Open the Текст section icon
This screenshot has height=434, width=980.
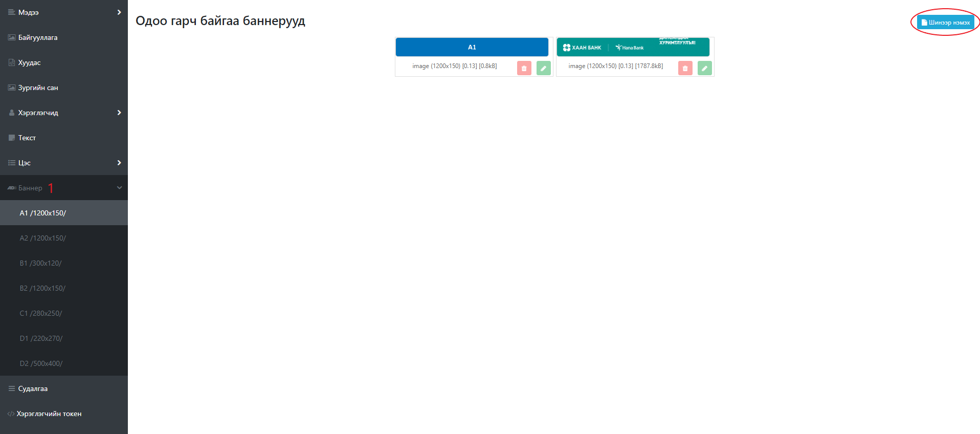(x=12, y=138)
